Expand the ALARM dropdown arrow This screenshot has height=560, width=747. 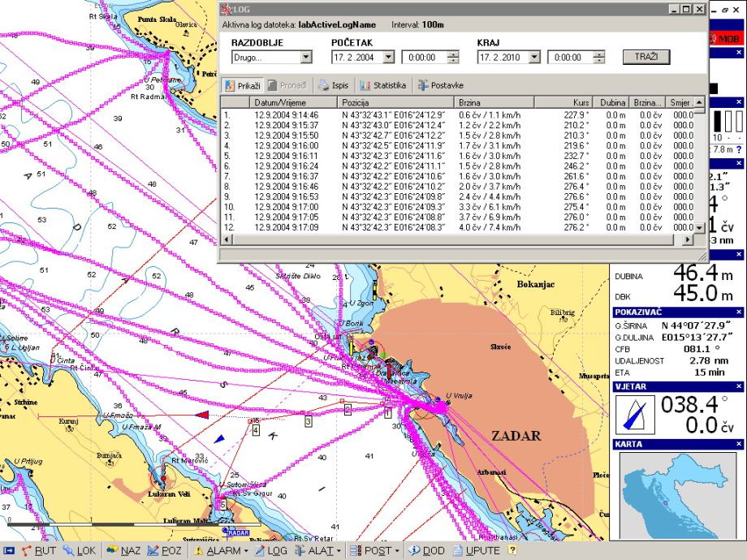(x=246, y=551)
